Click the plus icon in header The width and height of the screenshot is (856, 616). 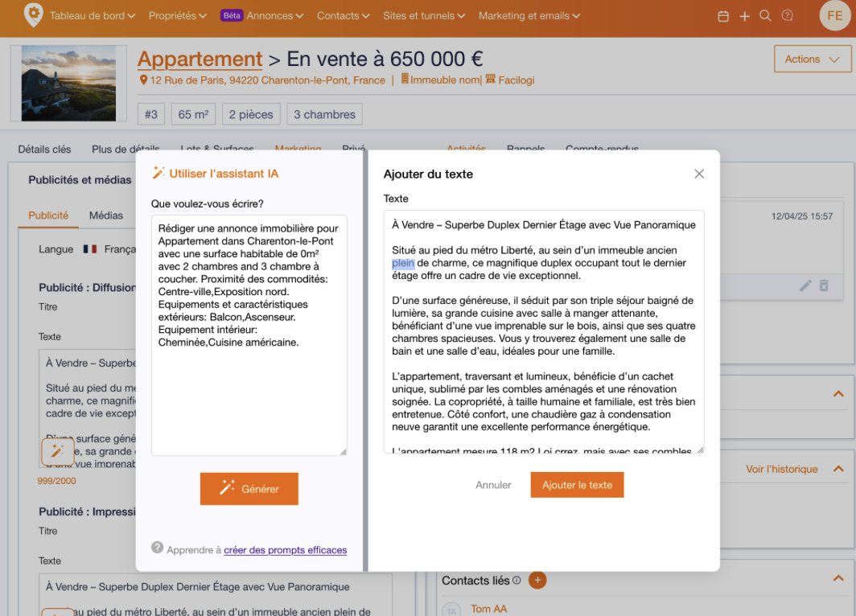[744, 16]
